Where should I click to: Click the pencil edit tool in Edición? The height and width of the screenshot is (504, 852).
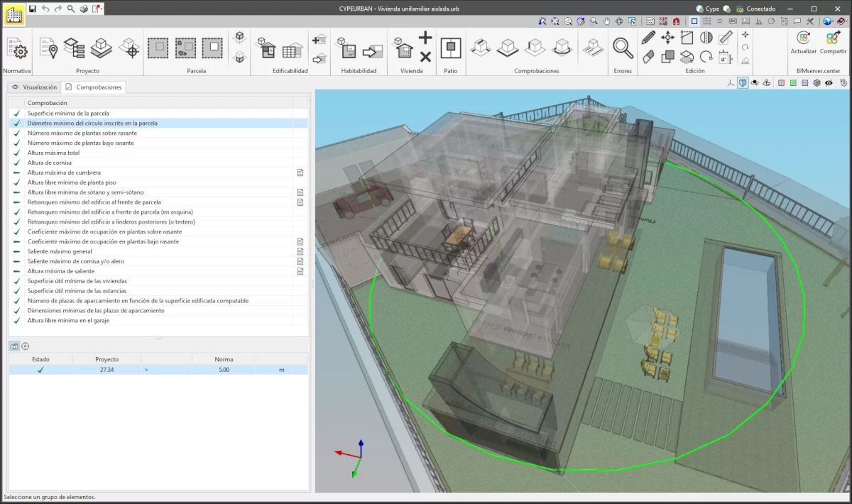pyautogui.click(x=648, y=38)
